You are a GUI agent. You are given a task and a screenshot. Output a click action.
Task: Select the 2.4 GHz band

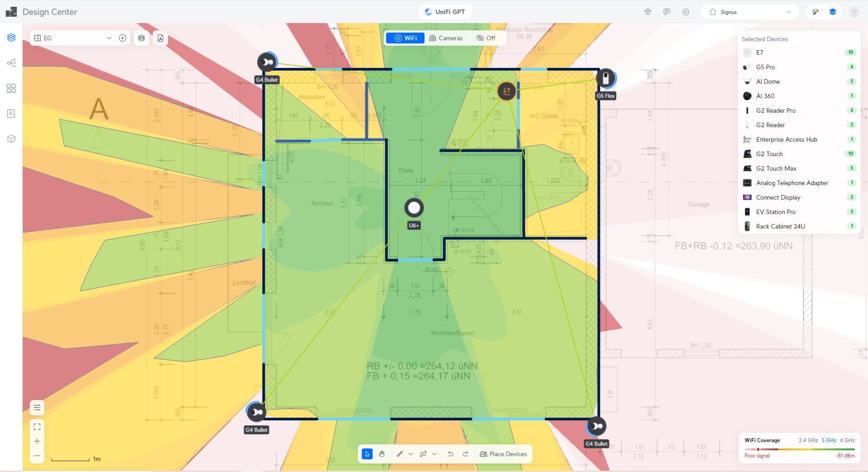pos(808,440)
